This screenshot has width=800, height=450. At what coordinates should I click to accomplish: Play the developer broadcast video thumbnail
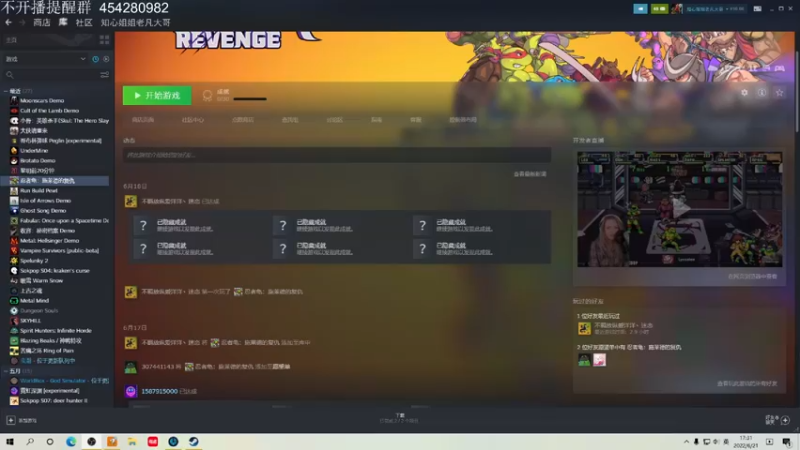680,209
